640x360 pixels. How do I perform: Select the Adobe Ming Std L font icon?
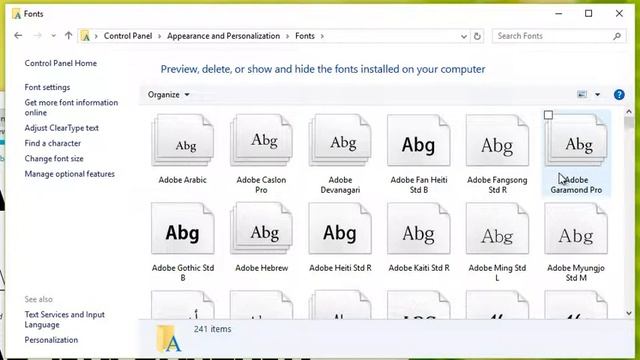pos(497,229)
